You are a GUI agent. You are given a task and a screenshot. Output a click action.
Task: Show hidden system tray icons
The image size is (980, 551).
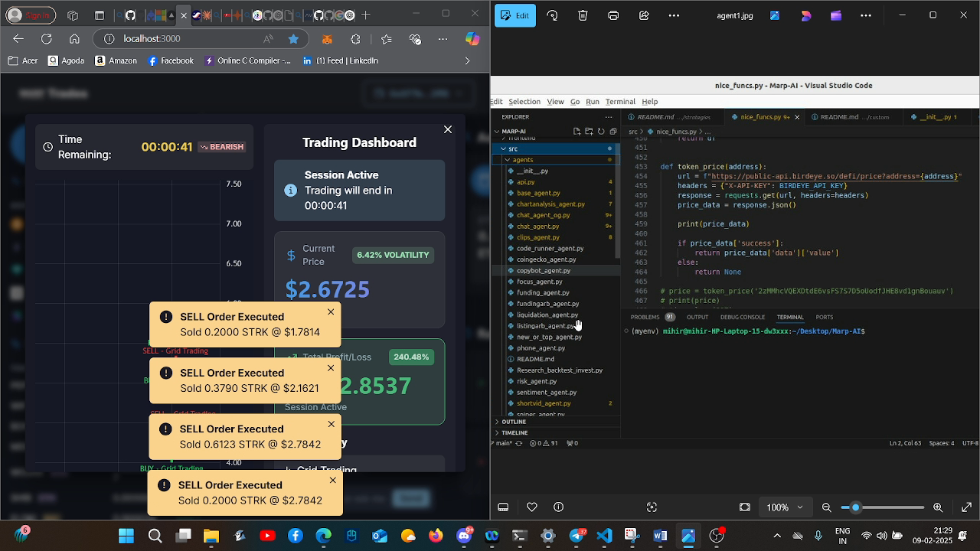coord(777,536)
